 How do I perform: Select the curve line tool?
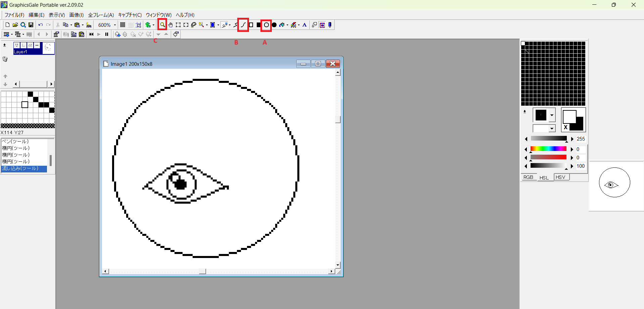[243, 25]
